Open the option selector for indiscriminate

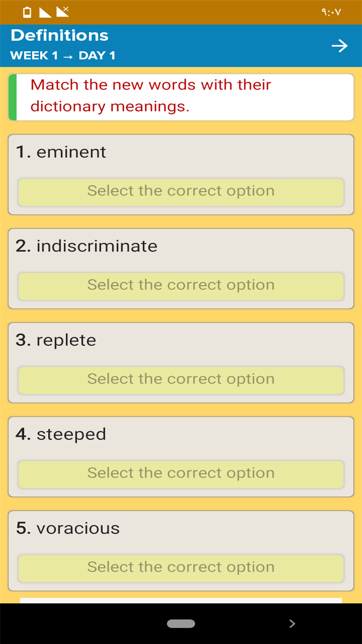(x=181, y=286)
